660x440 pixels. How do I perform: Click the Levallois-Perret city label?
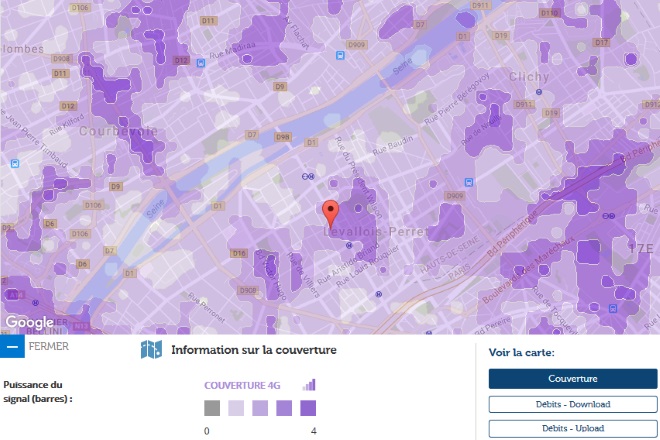pyautogui.click(x=376, y=232)
